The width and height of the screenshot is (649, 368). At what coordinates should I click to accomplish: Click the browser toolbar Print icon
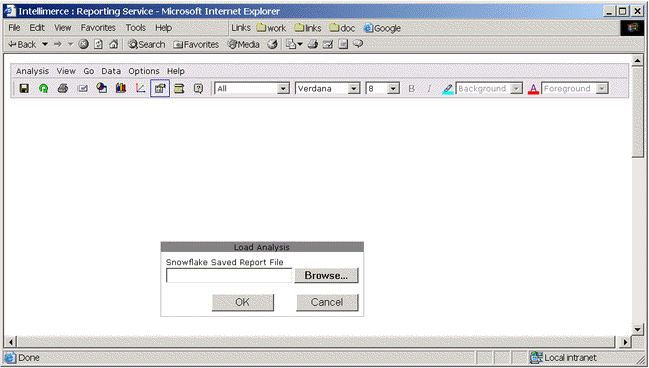(x=313, y=44)
